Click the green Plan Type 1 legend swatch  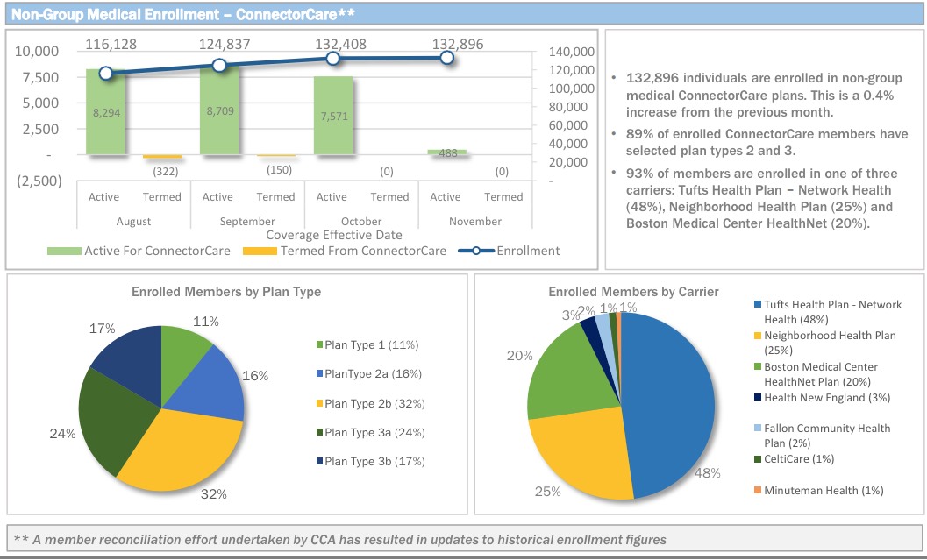[x=319, y=344]
